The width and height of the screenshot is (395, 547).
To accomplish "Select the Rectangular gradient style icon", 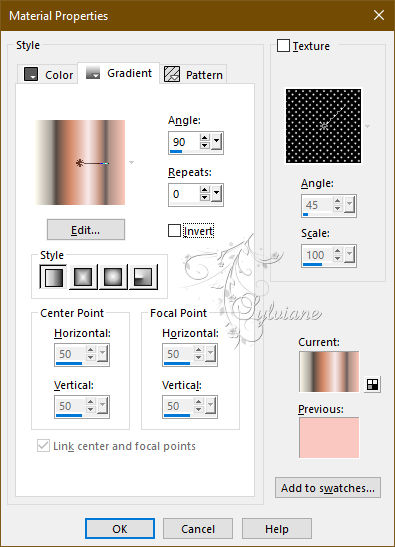I will 83,277.
